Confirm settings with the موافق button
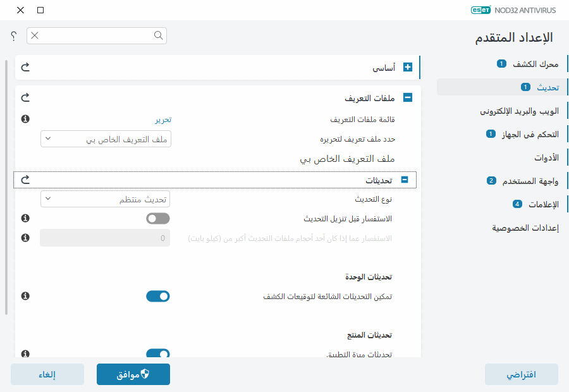 click(x=133, y=374)
